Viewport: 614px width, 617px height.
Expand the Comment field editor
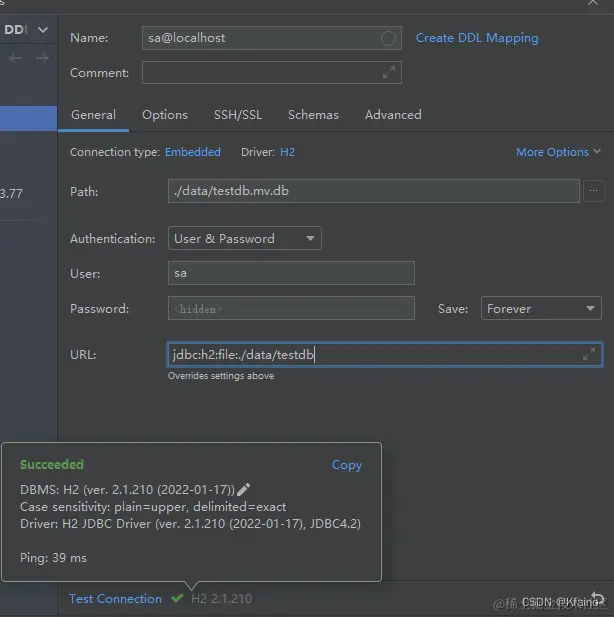[x=389, y=72]
